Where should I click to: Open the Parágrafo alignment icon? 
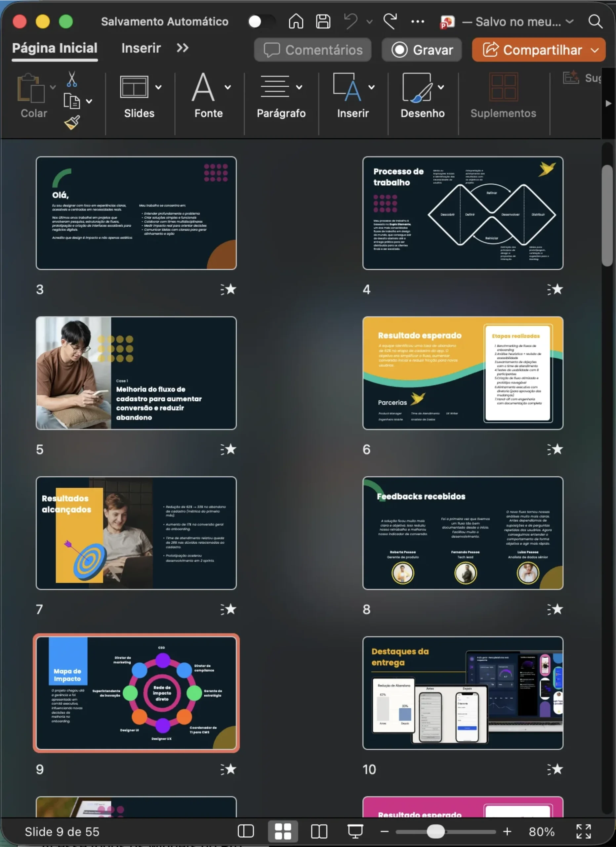[x=275, y=86]
